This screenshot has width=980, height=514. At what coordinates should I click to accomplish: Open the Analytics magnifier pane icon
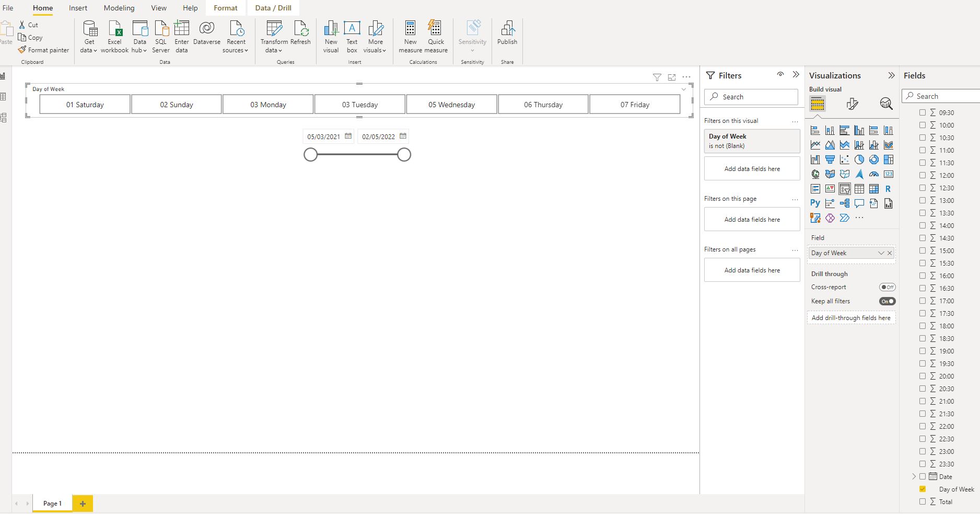[x=886, y=104]
